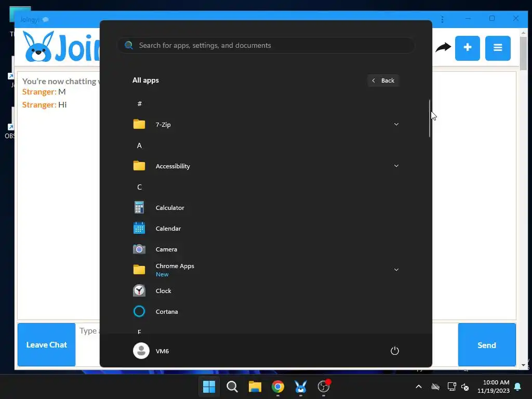This screenshot has height=399, width=532.
Task: Click the Cortana app name
Action: coord(167,312)
